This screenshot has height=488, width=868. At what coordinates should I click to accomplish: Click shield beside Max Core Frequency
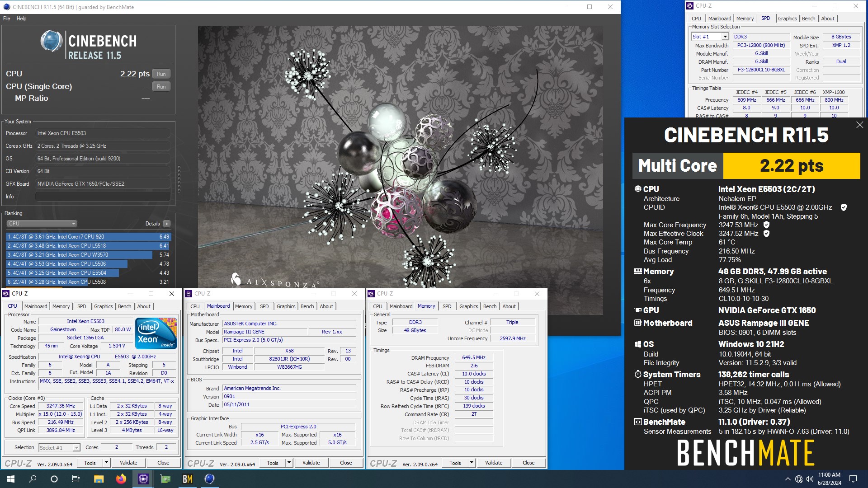tap(766, 225)
